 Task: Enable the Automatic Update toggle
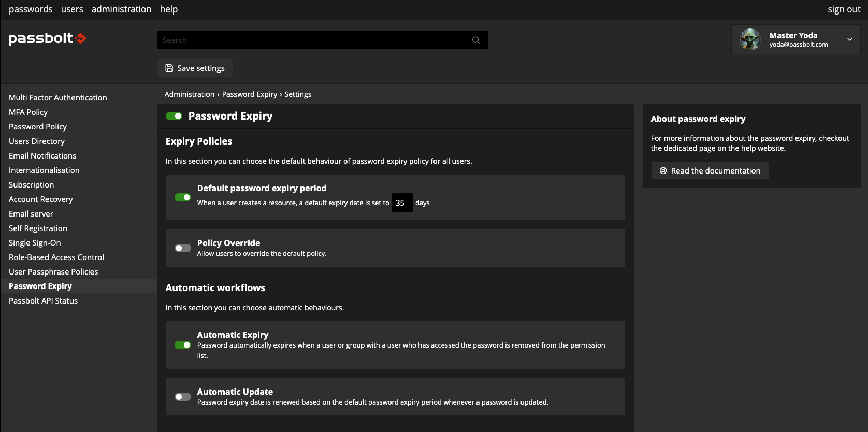[x=183, y=397]
